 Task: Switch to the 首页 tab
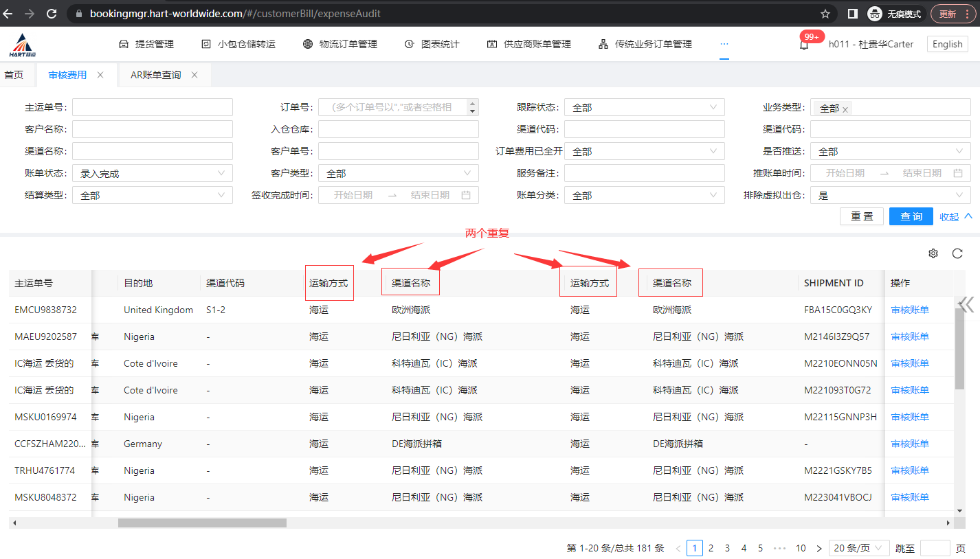pos(14,75)
